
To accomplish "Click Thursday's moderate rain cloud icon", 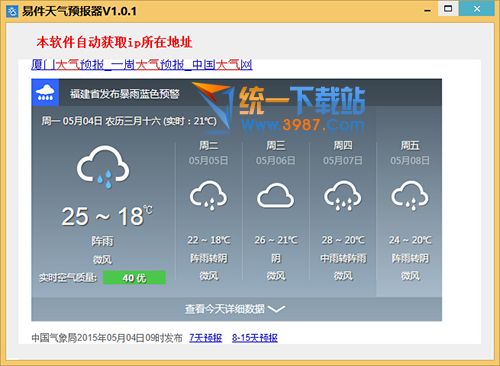I will point(343,196).
